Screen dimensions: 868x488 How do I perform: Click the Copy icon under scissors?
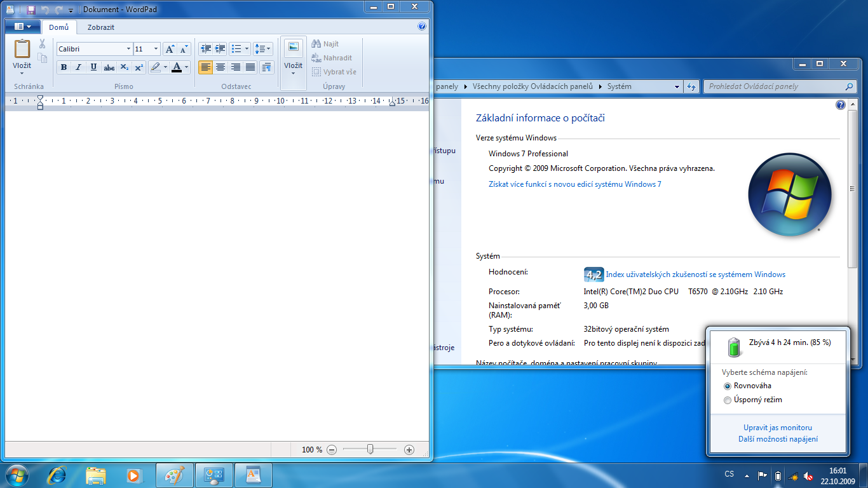pyautogui.click(x=42, y=58)
